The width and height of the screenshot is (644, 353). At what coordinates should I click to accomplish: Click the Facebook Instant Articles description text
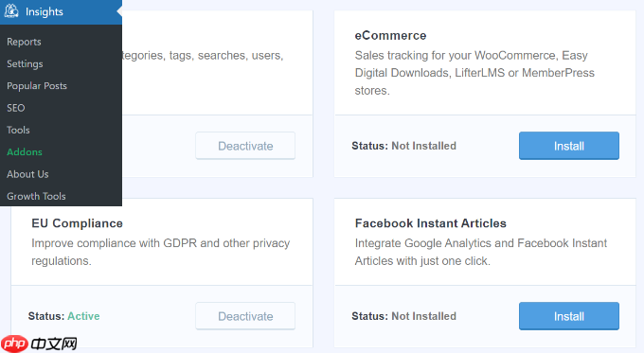point(481,252)
